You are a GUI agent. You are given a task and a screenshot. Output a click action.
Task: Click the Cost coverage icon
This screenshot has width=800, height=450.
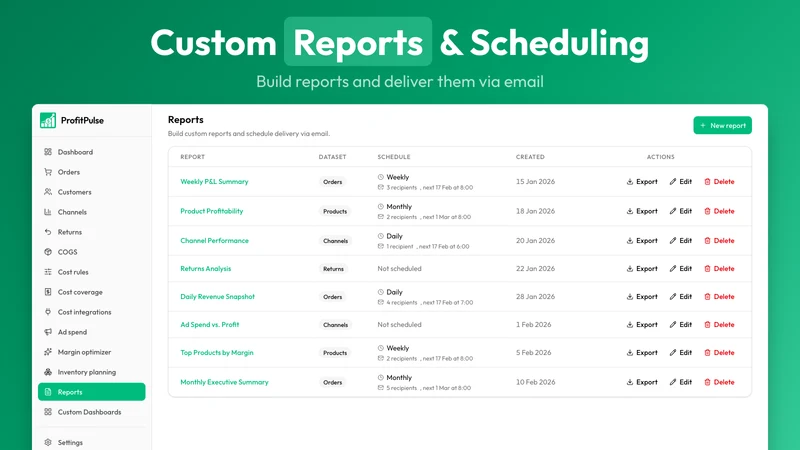pos(48,292)
